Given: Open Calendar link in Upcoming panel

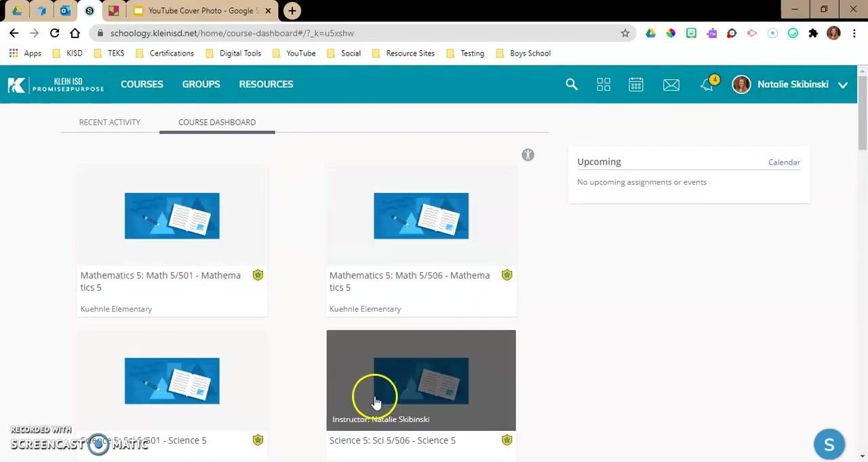Looking at the screenshot, I should [x=784, y=162].
